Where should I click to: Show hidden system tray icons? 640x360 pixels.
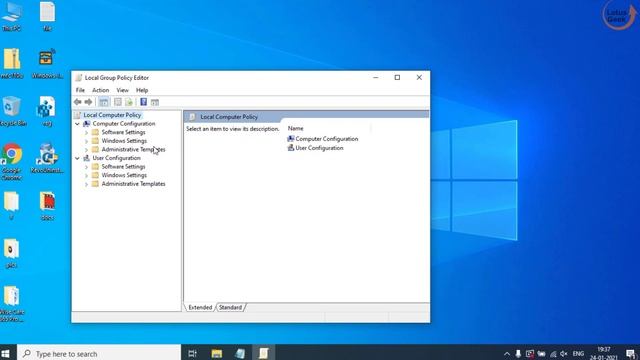(x=507, y=354)
